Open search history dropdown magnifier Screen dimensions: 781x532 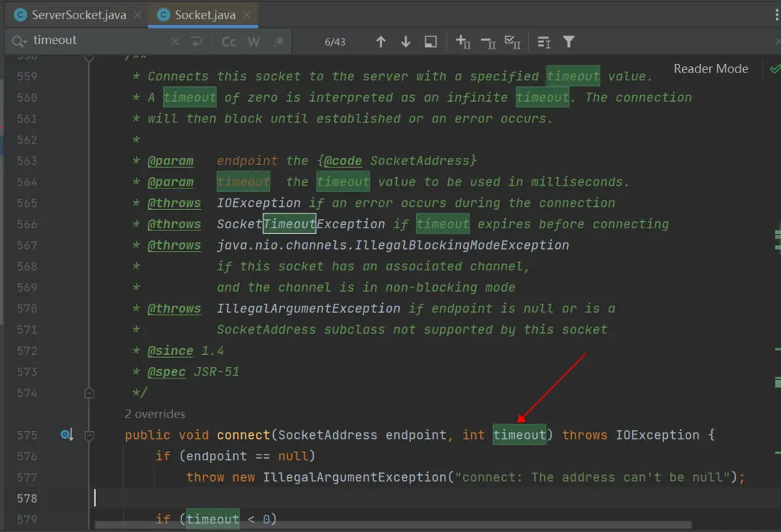click(19, 41)
